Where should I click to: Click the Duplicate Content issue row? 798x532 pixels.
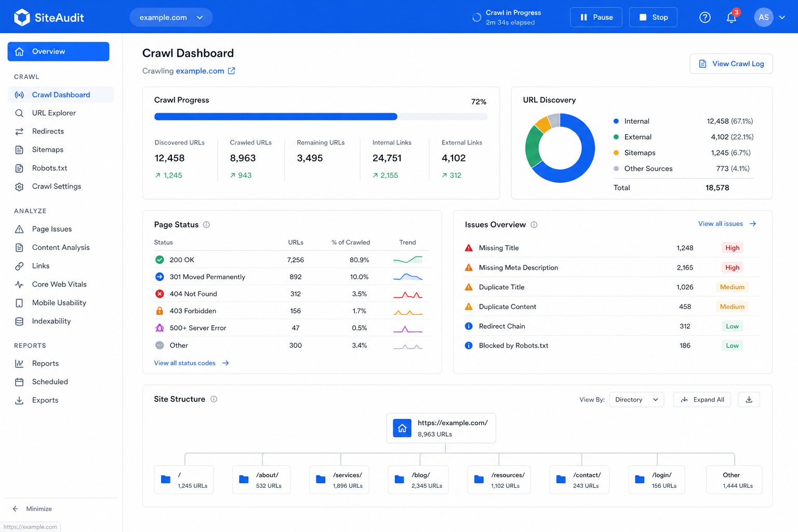612,307
